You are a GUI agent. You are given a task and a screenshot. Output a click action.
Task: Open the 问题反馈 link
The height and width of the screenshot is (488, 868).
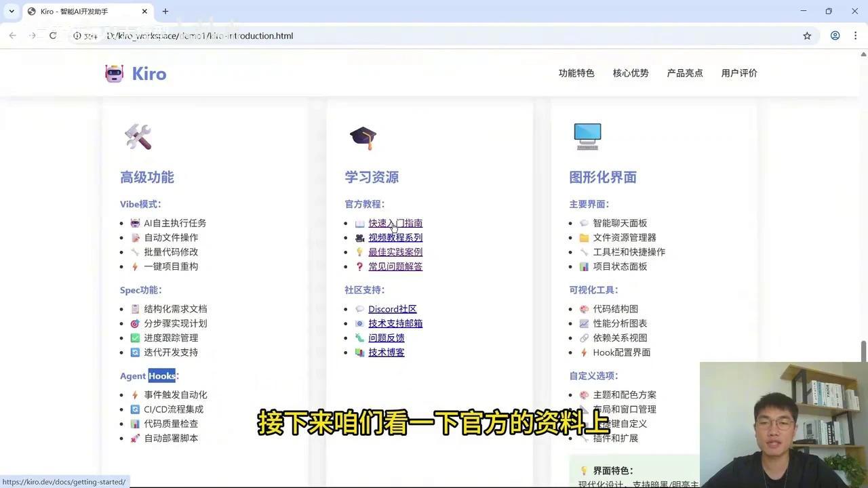point(387,338)
